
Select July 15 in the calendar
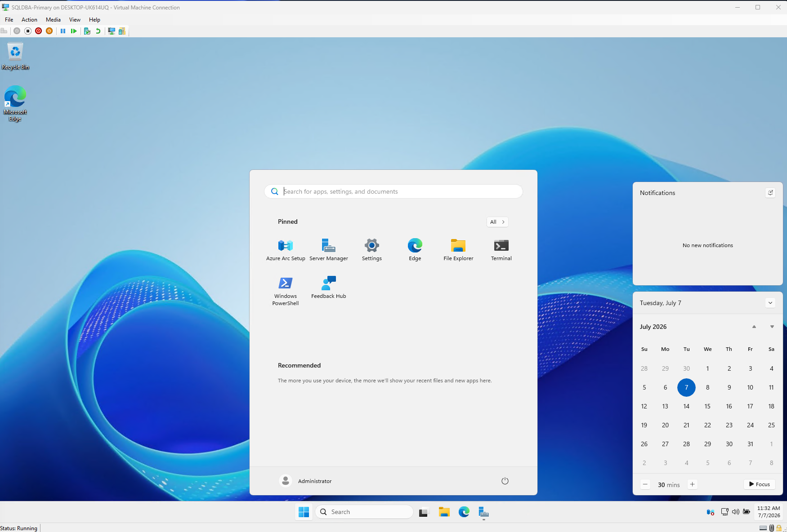(x=707, y=406)
